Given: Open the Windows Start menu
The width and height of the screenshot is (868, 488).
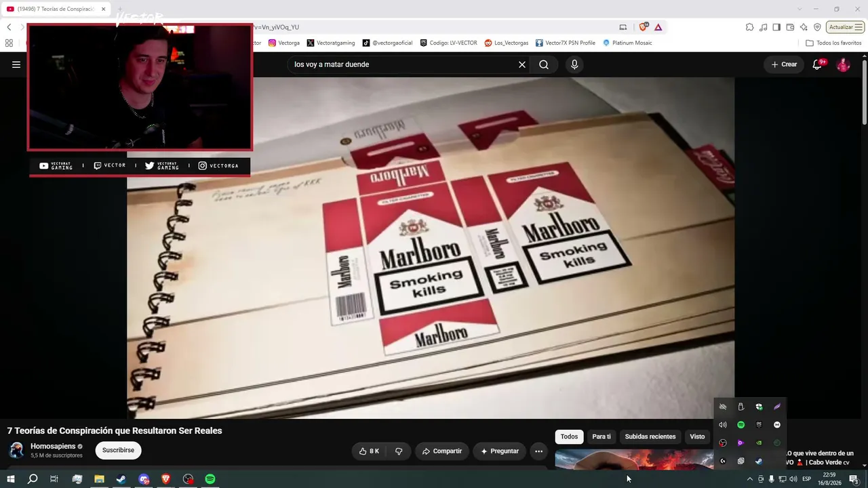Looking at the screenshot, I should (10, 479).
